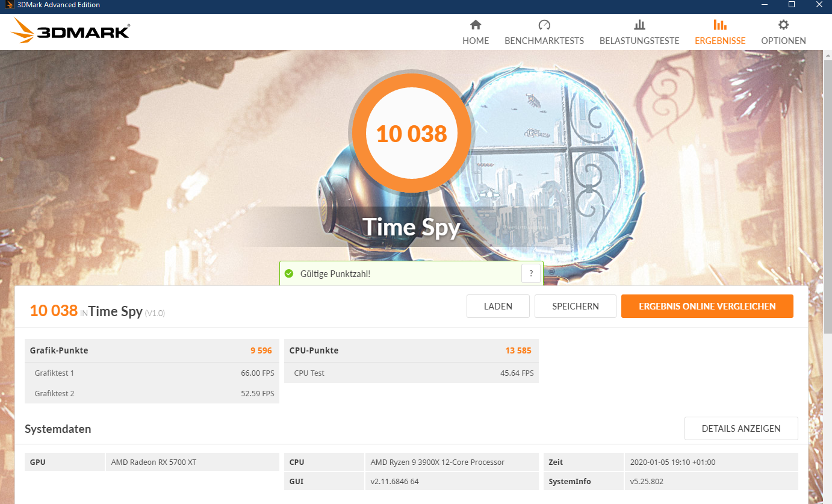Click the Grafiktest 2 value 52.59 FPS
832x504 pixels.
point(258,394)
